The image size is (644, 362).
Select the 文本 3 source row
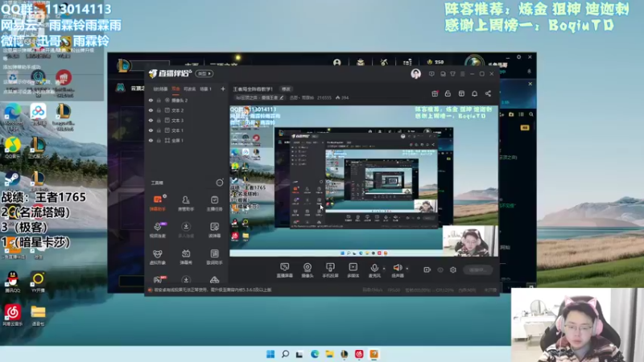(x=187, y=120)
